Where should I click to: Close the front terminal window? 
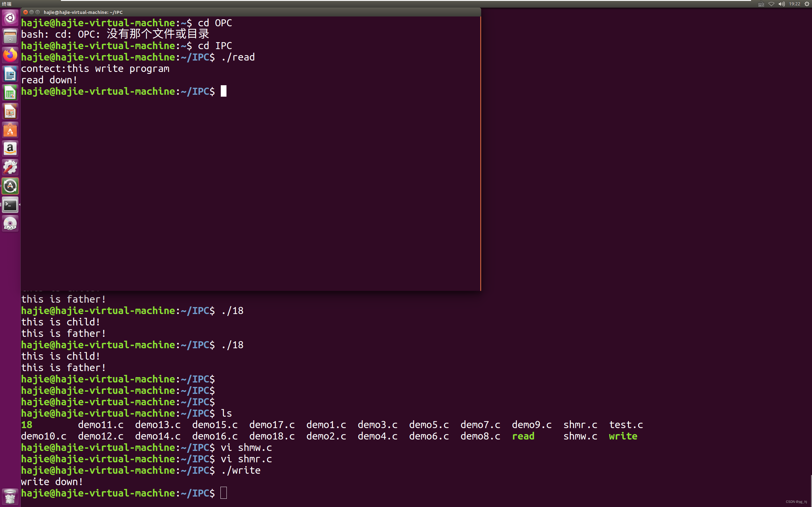pos(25,12)
